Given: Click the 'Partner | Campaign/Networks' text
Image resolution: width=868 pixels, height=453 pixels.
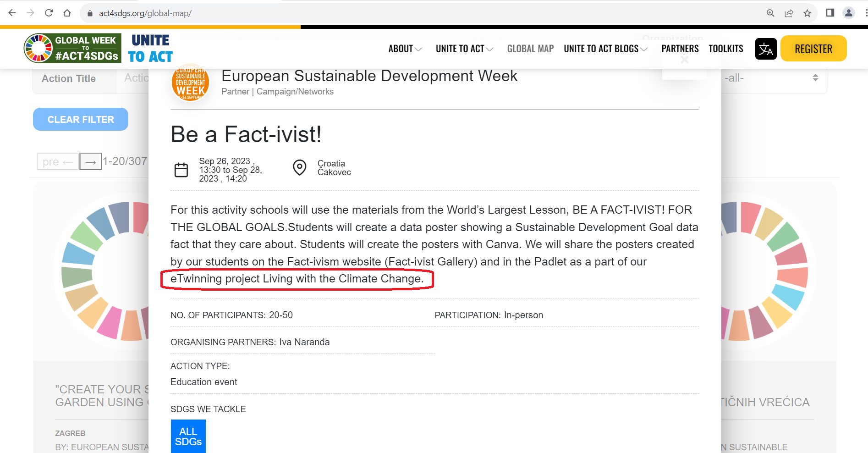Looking at the screenshot, I should click(277, 92).
